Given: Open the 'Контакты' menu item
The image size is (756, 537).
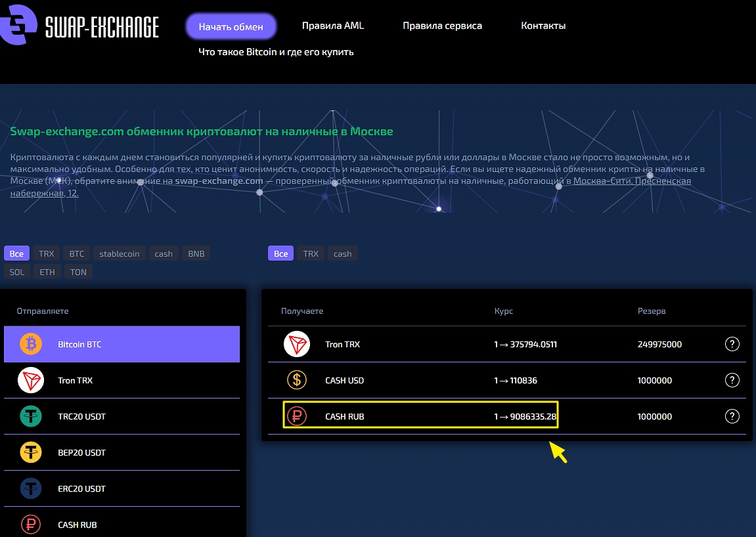Looking at the screenshot, I should (x=543, y=26).
